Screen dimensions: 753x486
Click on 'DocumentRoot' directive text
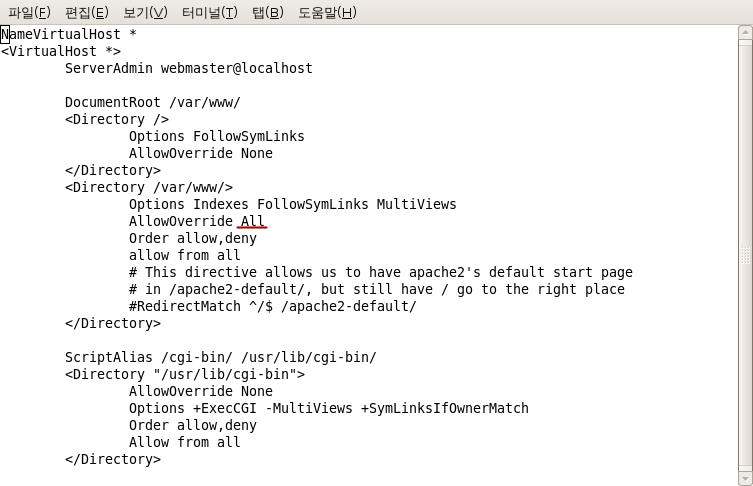tap(113, 102)
